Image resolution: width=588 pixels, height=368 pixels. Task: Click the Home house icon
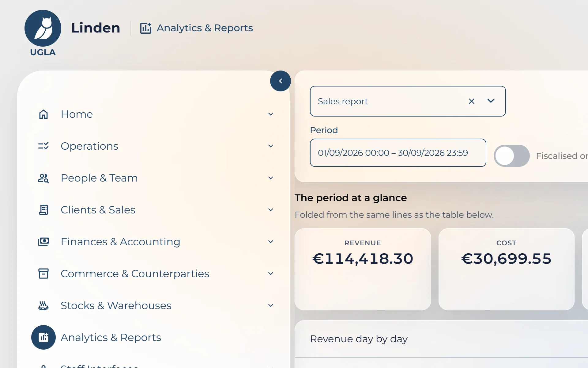(43, 114)
